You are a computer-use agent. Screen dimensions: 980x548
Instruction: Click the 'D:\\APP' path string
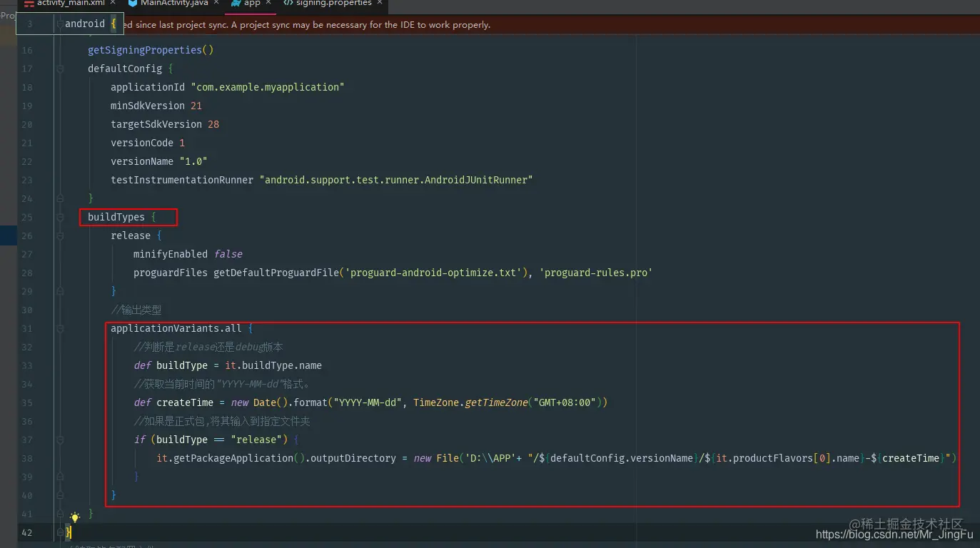[490, 458]
